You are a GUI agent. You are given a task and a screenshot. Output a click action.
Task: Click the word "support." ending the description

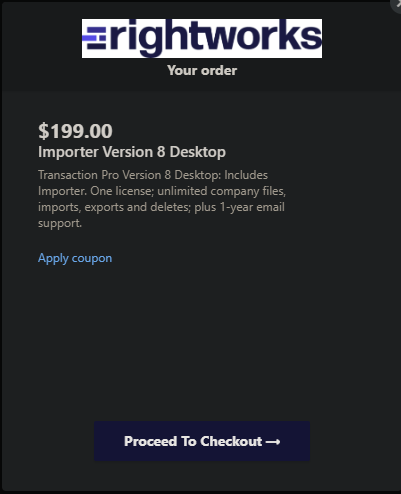click(x=60, y=223)
